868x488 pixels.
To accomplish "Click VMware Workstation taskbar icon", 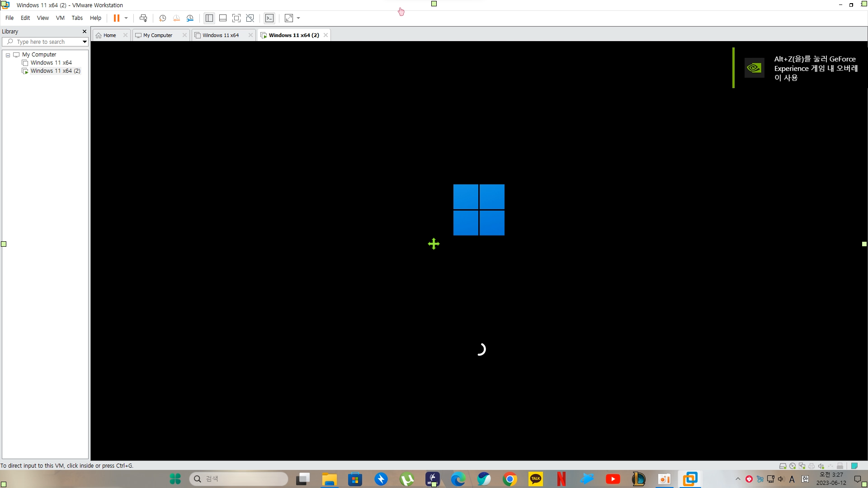I will 690,479.
